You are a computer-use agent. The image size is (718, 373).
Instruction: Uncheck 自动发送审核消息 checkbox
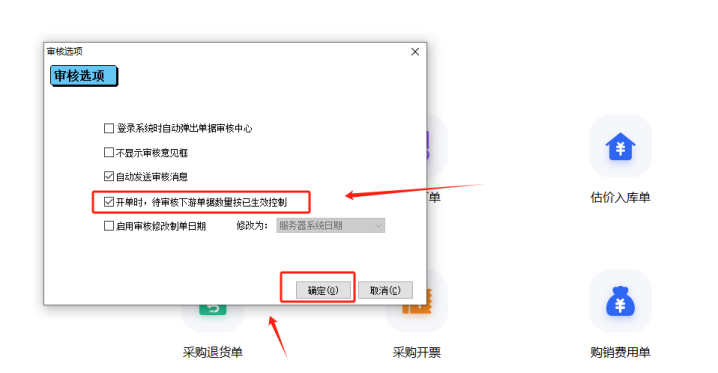pyautogui.click(x=109, y=176)
